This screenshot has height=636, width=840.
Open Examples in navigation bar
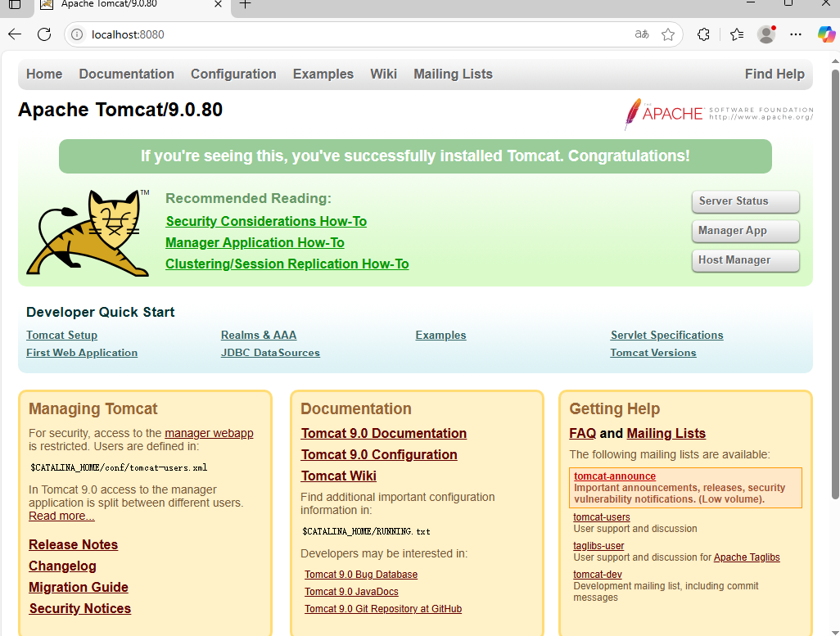coord(323,74)
